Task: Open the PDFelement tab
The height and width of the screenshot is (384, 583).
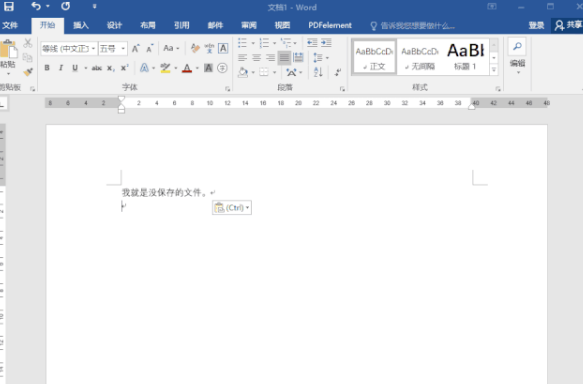Action: click(x=330, y=25)
